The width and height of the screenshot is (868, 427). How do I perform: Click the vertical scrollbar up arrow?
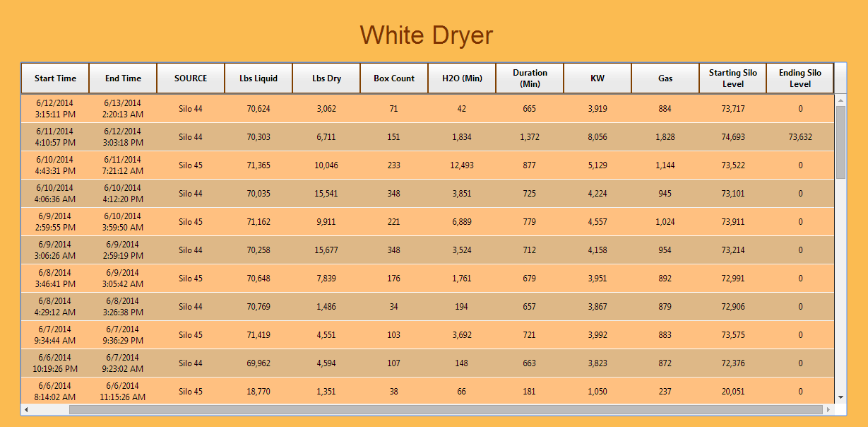tap(840, 100)
